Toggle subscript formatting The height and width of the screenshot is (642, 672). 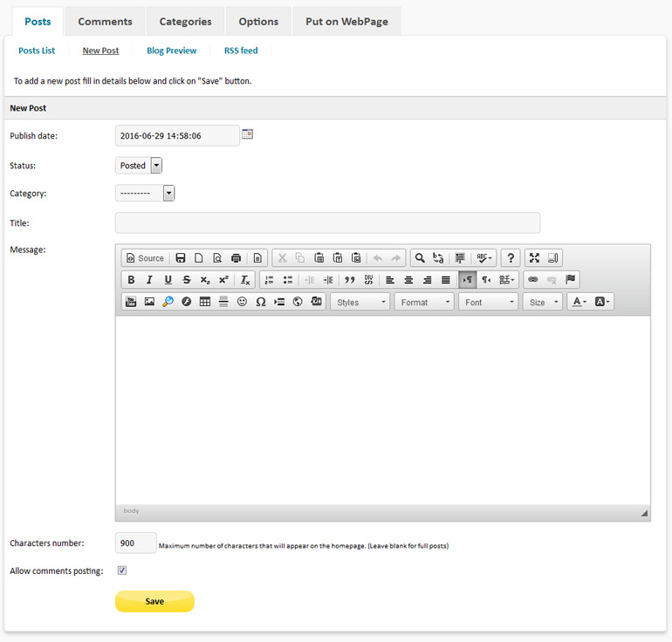[205, 280]
